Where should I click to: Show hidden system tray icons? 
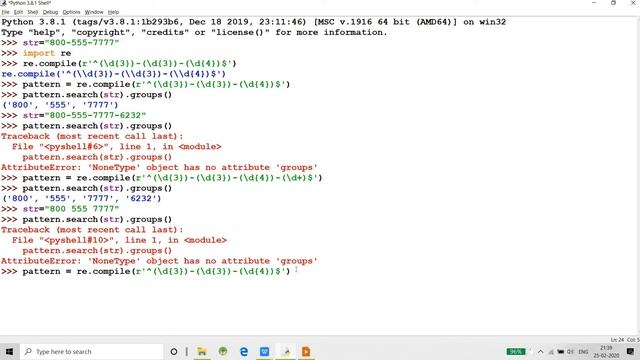click(x=540, y=351)
